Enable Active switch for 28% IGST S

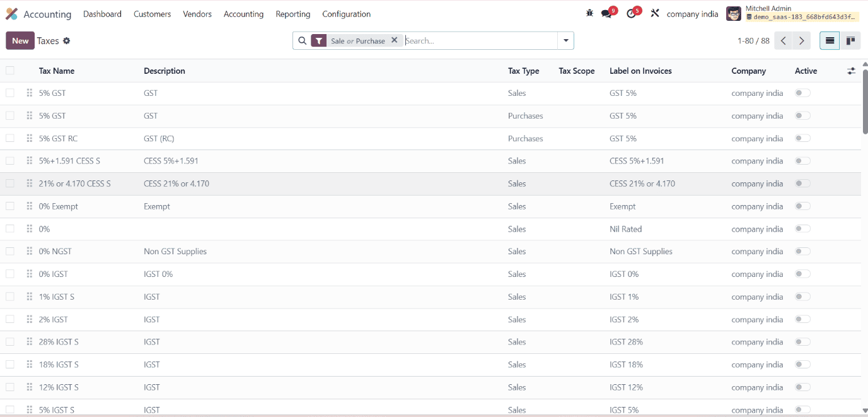pos(802,342)
